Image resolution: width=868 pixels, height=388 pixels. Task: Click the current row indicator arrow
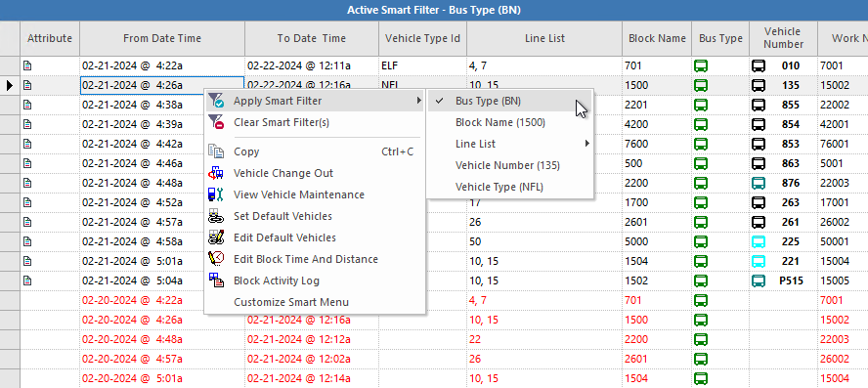[x=10, y=86]
